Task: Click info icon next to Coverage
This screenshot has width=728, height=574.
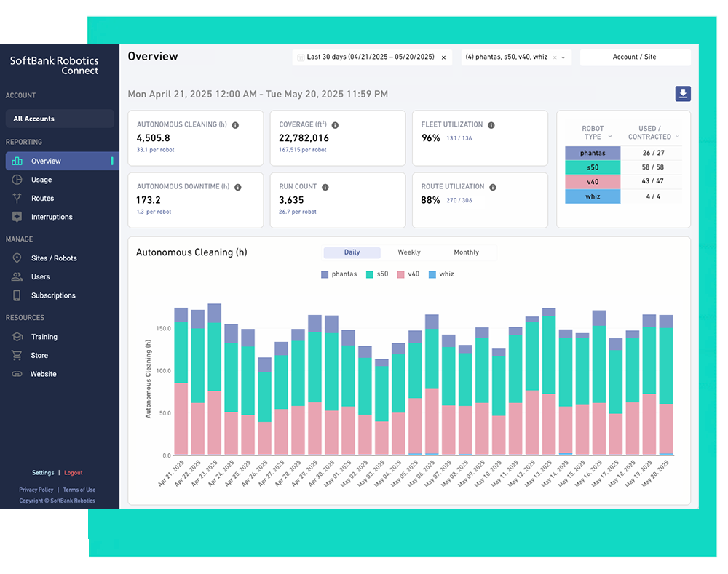Action: click(x=335, y=125)
